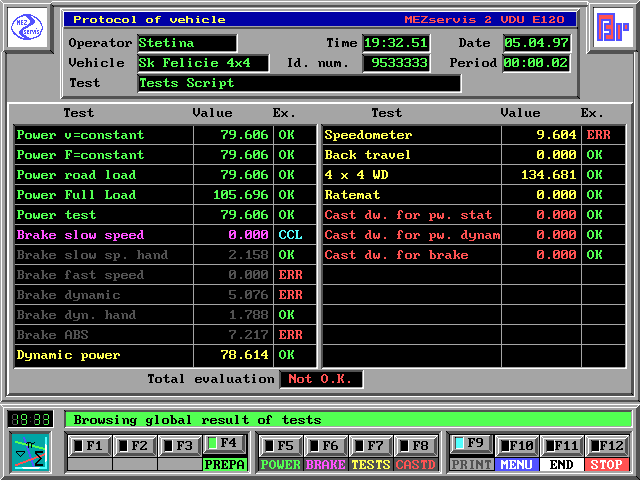Viewport: 640px width, 480px height.
Task: Select the Brake dynamic row
Action: (x=165, y=295)
